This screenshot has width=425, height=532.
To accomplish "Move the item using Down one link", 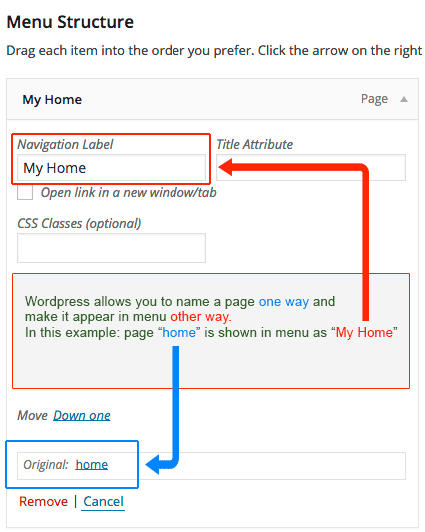I will click(82, 415).
